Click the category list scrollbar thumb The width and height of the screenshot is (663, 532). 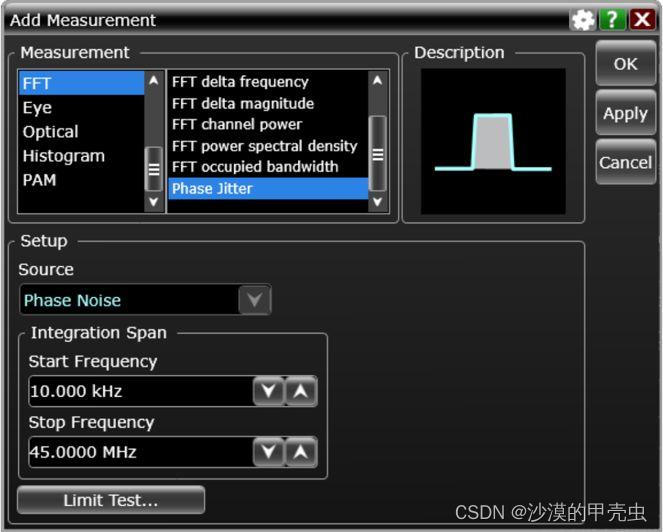click(x=153, y=169)
